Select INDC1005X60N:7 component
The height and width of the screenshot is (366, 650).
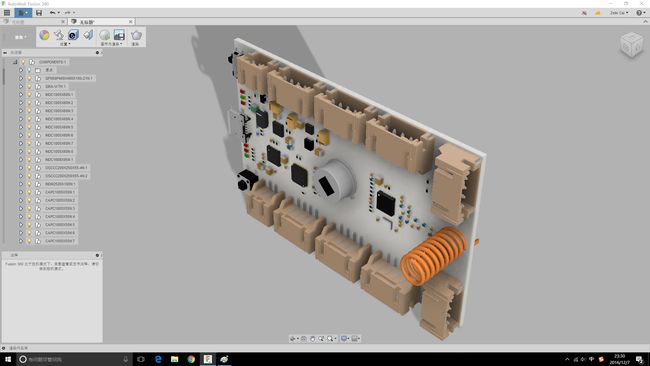pyautogui.click(x=59, y=143)
